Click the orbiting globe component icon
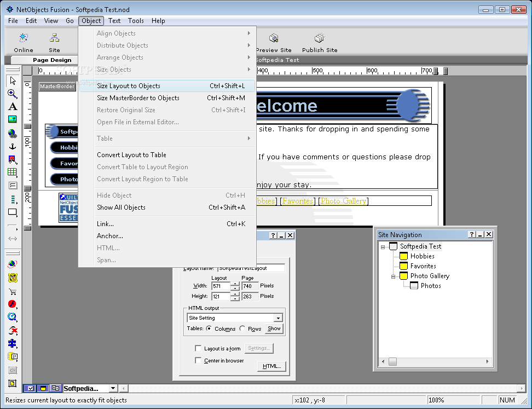The image size is (532, 409). [13, 264]
